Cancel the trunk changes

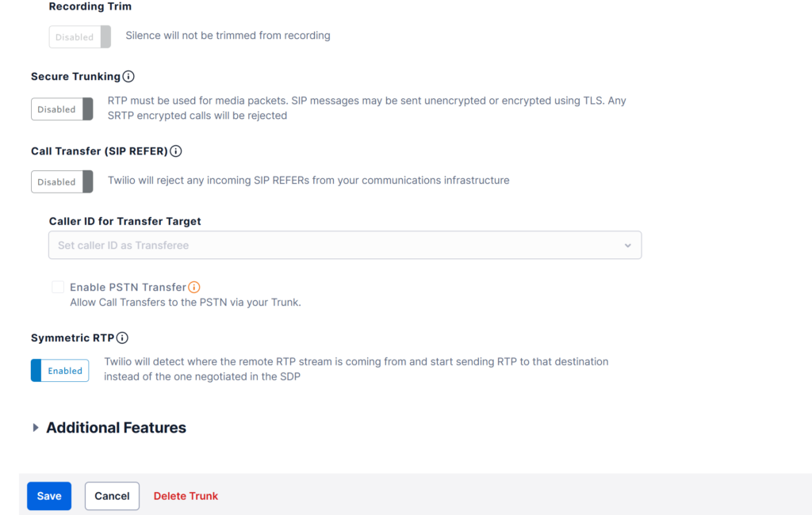click(112, 496)
